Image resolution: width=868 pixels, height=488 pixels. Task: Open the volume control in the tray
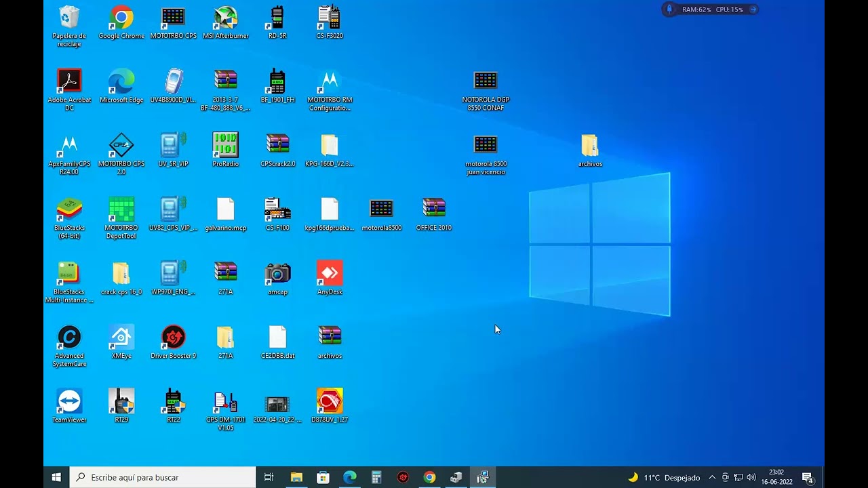[751, 477]
